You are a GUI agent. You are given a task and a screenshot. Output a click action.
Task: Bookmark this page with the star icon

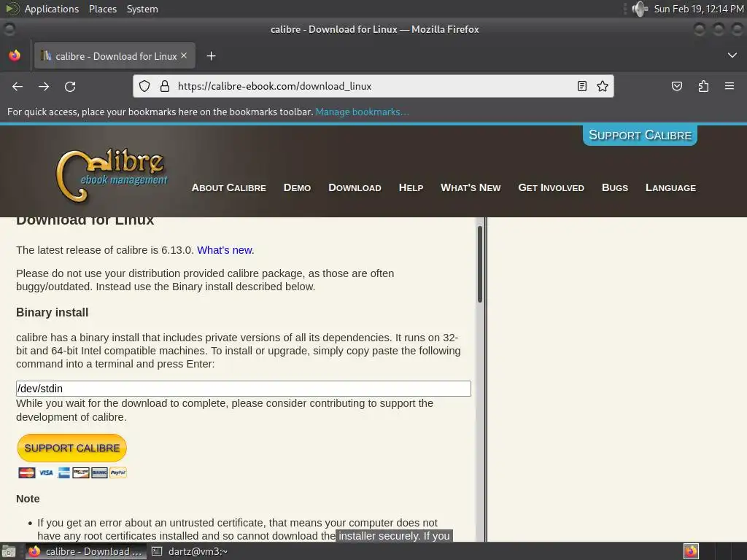[602, 86]
